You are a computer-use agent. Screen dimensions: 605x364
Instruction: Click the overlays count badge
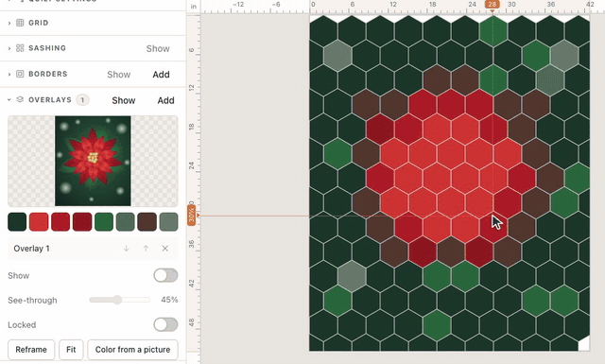[82, 100]
